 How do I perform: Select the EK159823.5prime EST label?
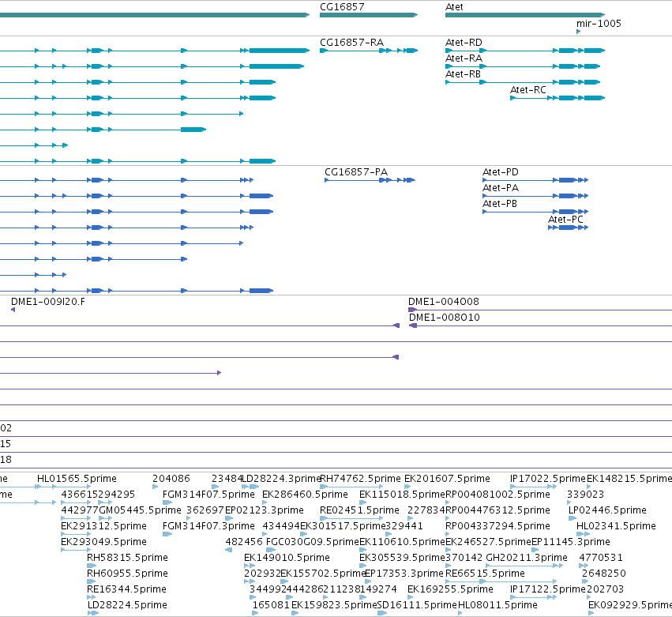coord(334,605)
